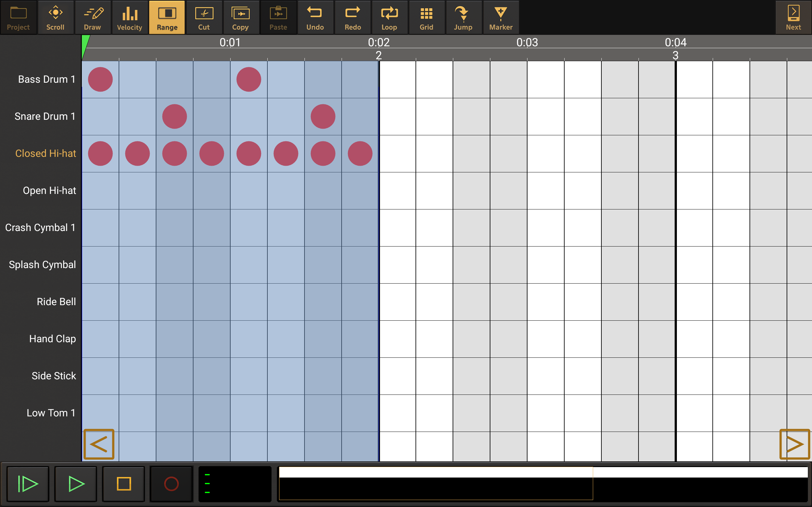Undo the last edit
This screenshot has width=812, height=507.
pos(315,17)
